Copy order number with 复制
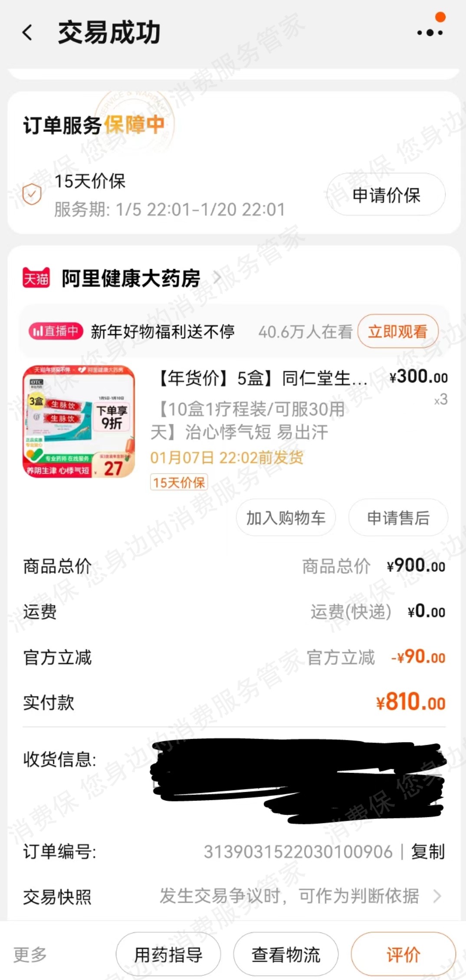 click(428, 851)
